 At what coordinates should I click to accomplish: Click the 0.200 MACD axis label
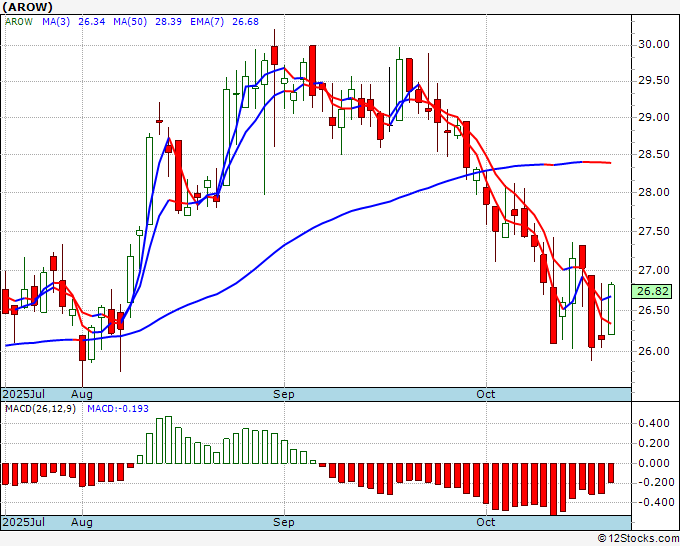pyautogui.click(x=654, y=443)
